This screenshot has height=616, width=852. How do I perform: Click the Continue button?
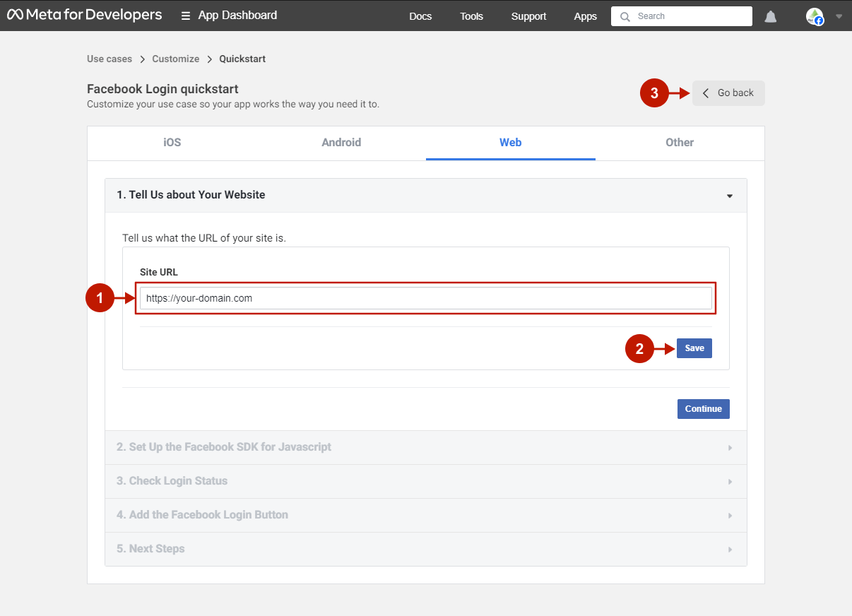704,409
